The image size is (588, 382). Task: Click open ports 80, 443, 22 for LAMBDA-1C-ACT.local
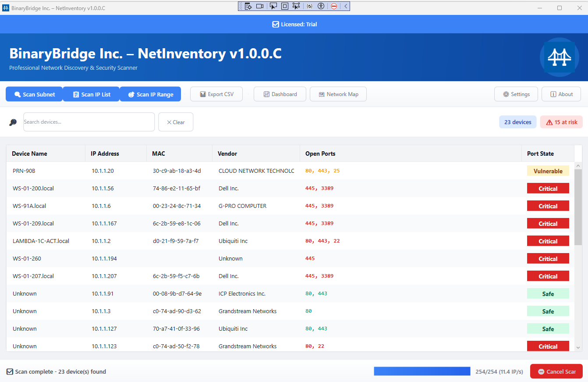pyautogui.click(x=322, y=241)
